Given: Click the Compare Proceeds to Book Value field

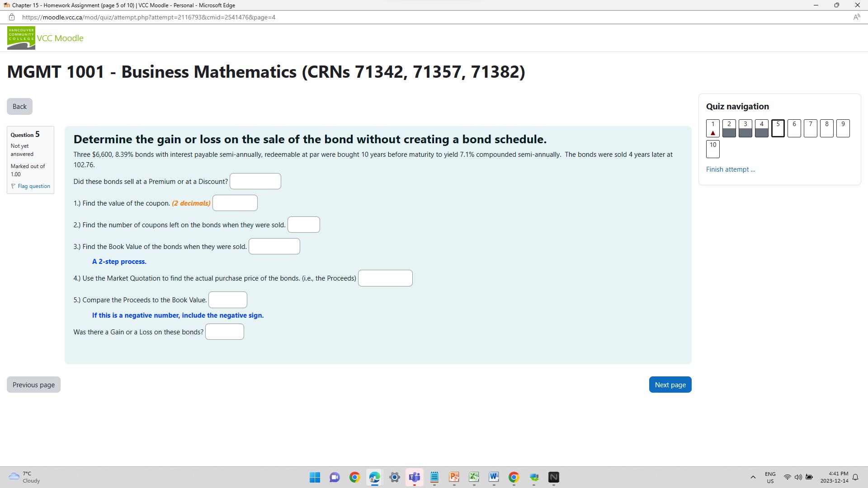Looking at the screenshot, I should pos(228,300).
